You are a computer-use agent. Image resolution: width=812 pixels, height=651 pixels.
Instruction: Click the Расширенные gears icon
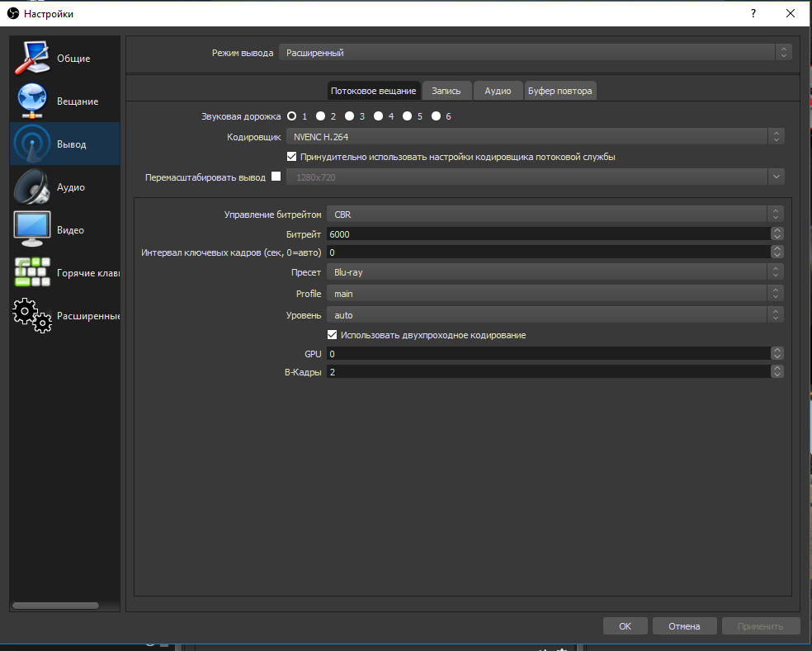pos(32,315)
